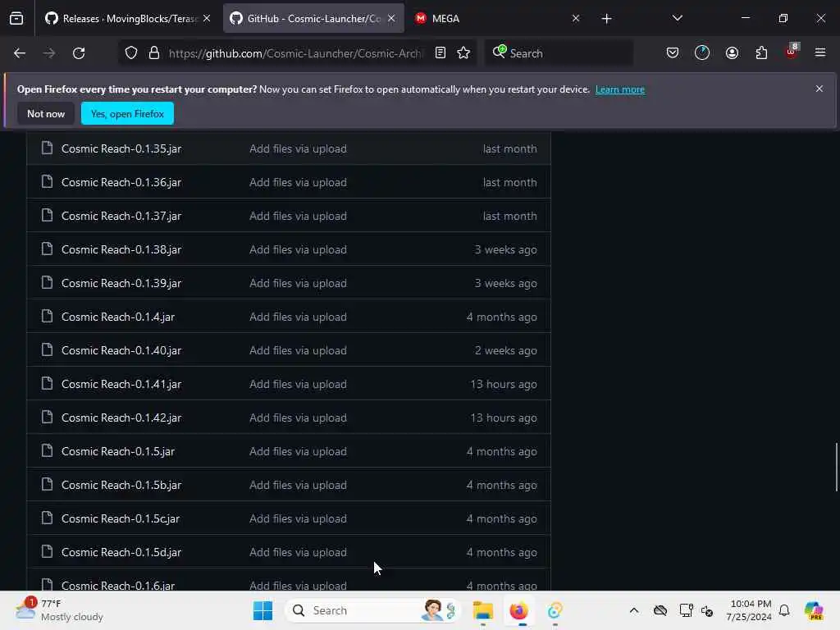Click file icon next to Cosmic Reach-0.1.40.jar
This screenshot has height=630, width=840.
(x=47, y=350)
